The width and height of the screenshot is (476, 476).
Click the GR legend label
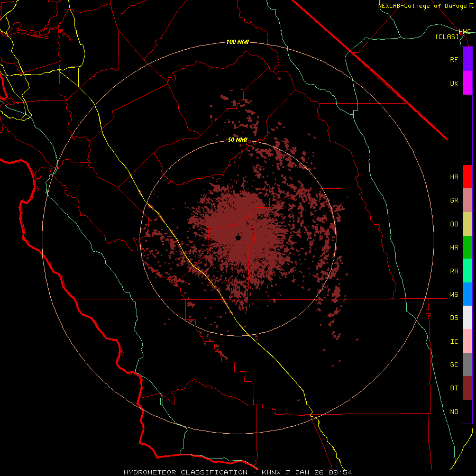coord(454,200)
